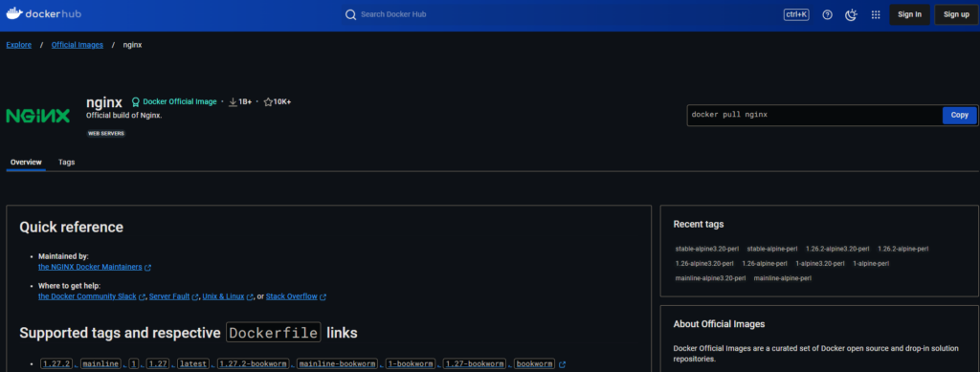Click the 1.27.2 tag
This screenshot has width=980, height=372.
pyautogui.click(x=57, y=364)
